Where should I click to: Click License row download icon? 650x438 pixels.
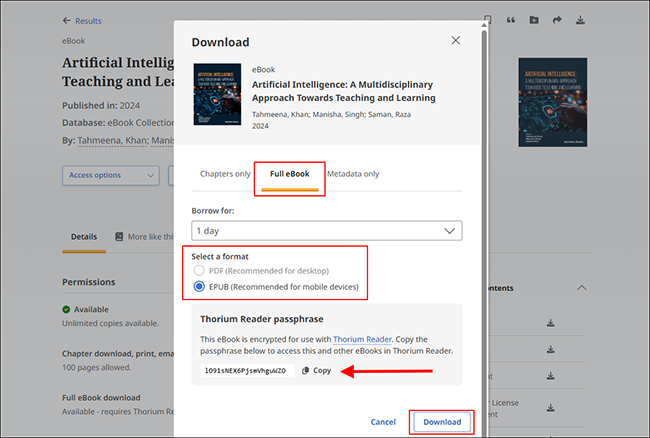551,408
